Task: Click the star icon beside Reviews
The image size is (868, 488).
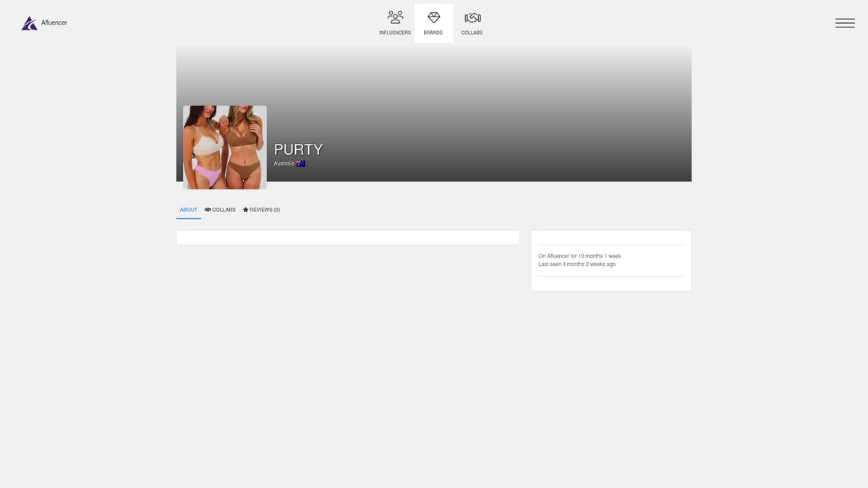Action: 246,210
